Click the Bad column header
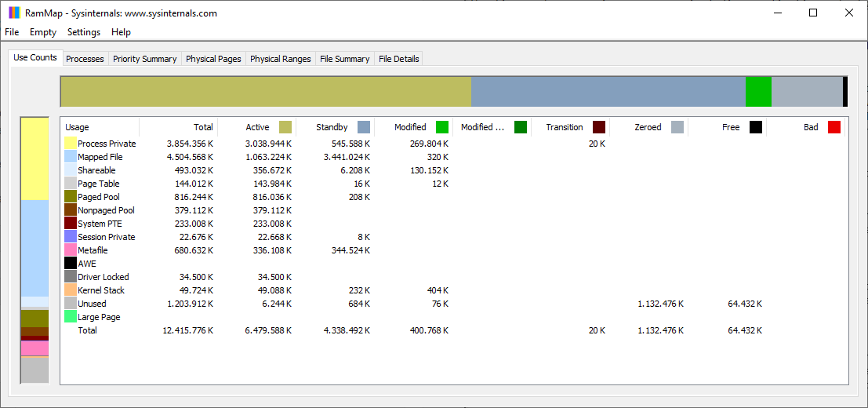The width and height of the screenshot is (868, 408). tap(806, 127)
